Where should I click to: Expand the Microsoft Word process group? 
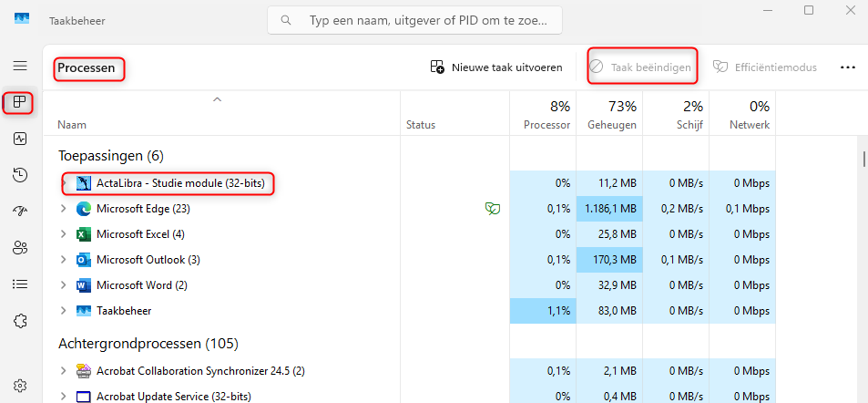point(65,285)
